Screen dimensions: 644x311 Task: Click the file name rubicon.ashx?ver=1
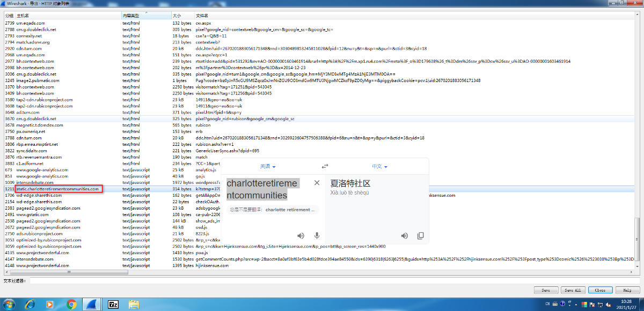(215, 144)
